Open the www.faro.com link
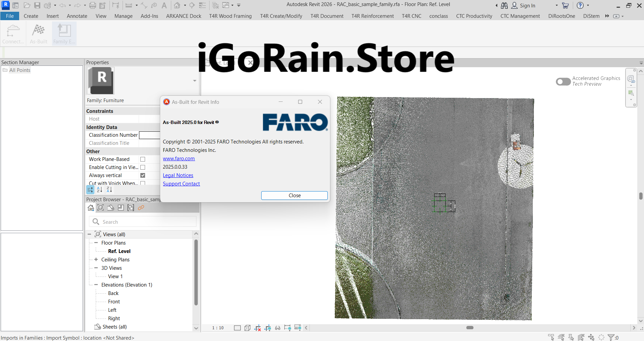Screen dimensions: 644x341 (179, 158)
